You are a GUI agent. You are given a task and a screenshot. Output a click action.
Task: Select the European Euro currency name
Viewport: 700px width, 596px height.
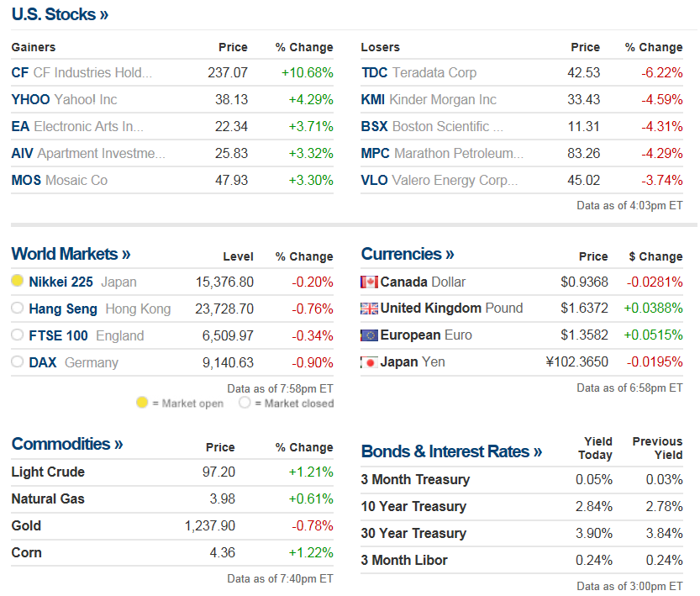coord(426,335)
